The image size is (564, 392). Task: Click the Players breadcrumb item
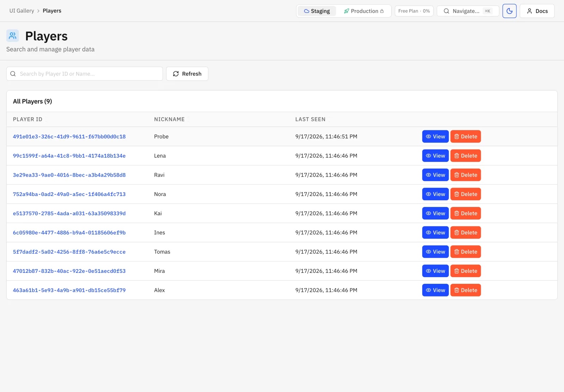click(52, 11)
